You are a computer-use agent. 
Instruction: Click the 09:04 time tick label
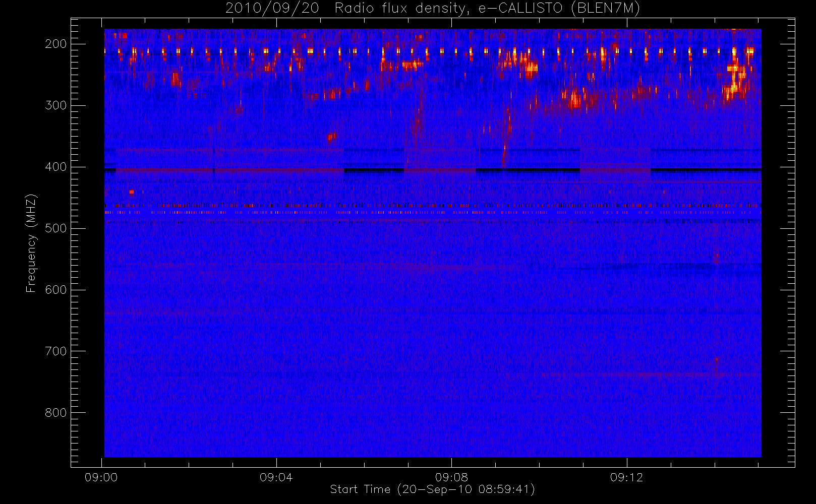coord(276,477)
